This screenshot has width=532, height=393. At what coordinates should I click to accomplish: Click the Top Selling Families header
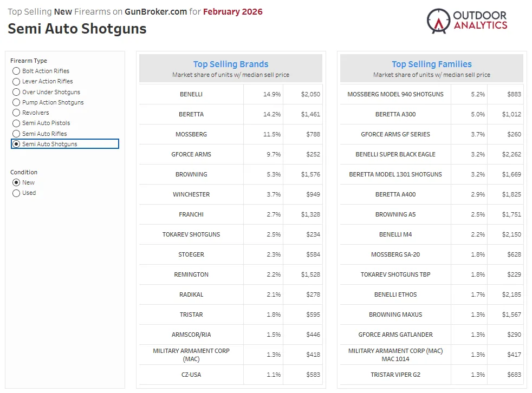(432, 64)
